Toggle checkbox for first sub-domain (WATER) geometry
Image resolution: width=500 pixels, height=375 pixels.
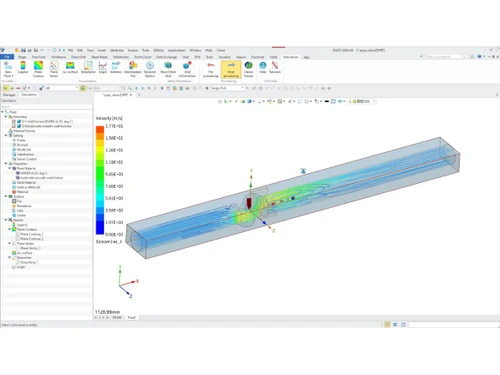(x=14, y=122)
